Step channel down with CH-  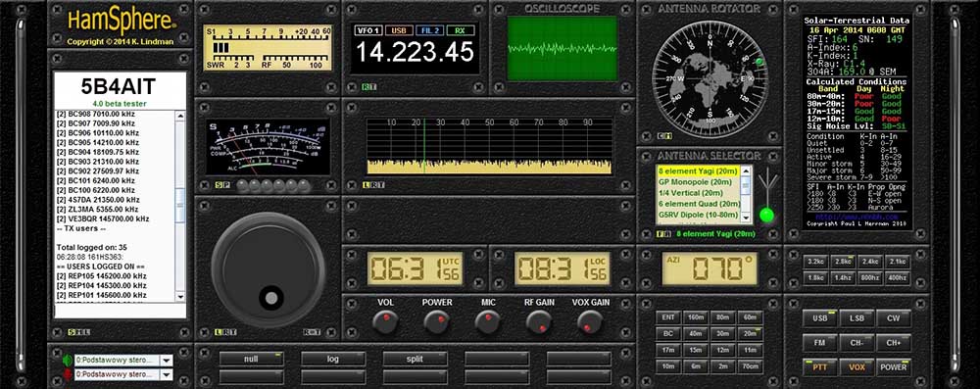[857, 343]
